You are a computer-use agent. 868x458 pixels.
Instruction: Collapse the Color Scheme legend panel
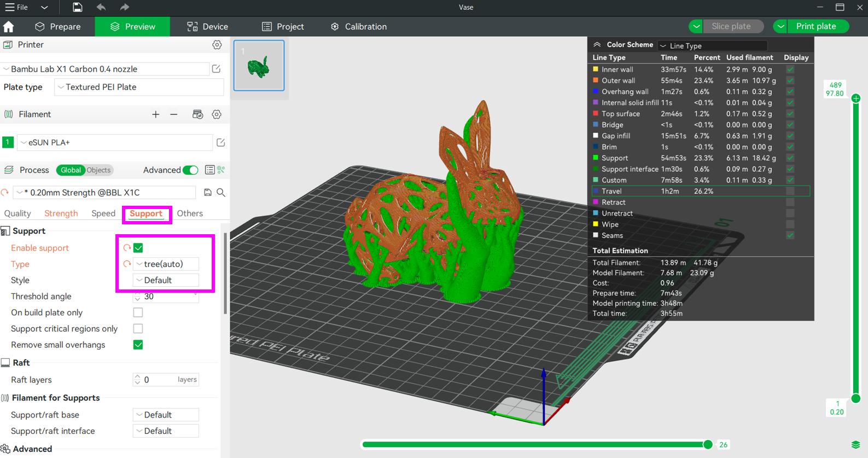coord(597,45)
